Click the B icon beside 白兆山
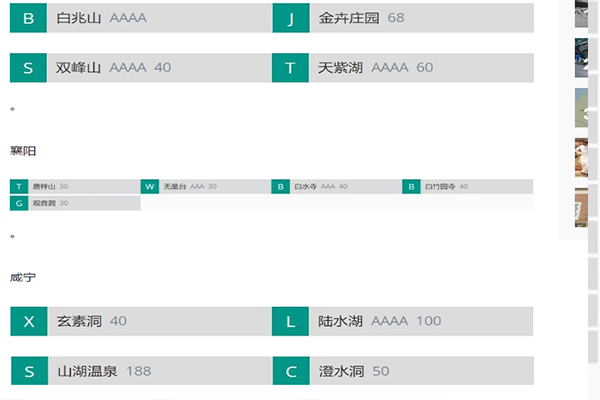The height and width of the screenshot is (400, 600). (28, 18)
